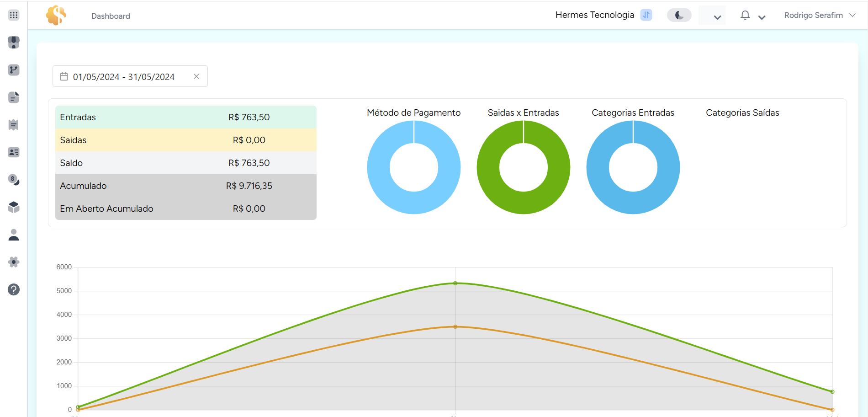Click the store front sidebar icon
Viewport: 868px width, 417px height.
pyautogui.click(x=14, y=42)
